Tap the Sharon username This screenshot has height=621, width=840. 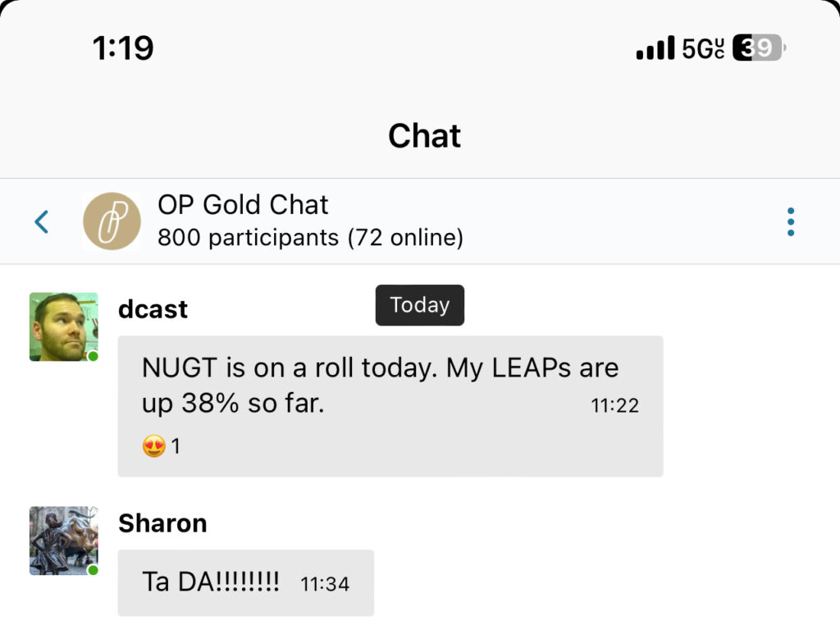(162, 523)
